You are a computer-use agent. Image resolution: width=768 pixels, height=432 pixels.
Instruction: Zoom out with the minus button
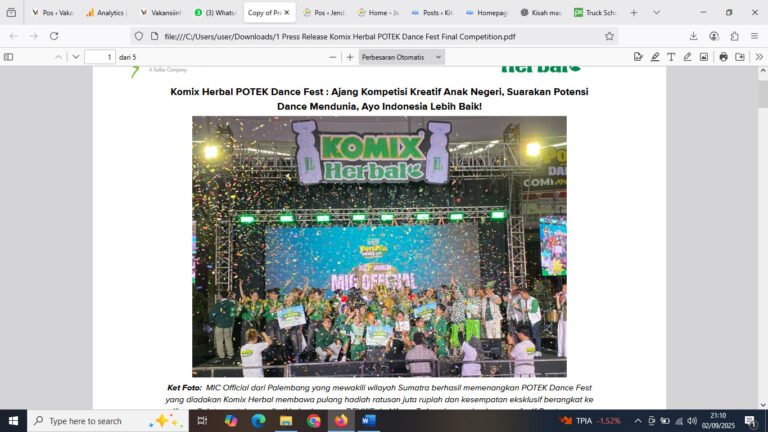coord(333,57)
